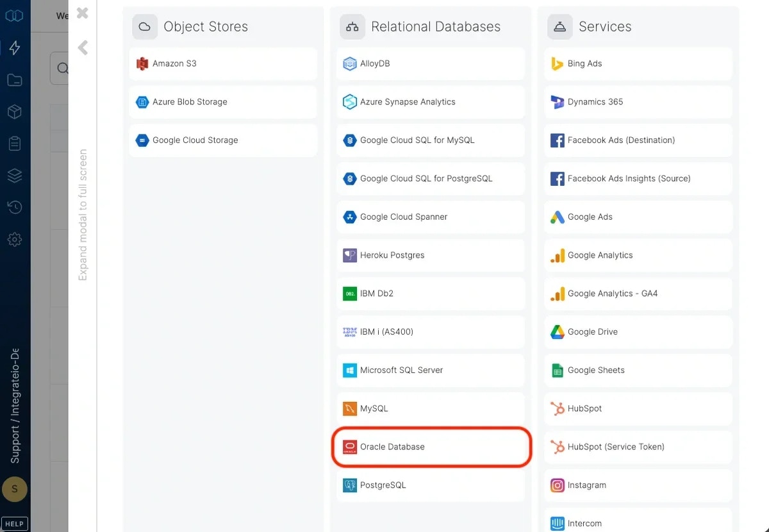Select the HubSpot (Service Token) connector
769x532 pixels.
[638, 447]
